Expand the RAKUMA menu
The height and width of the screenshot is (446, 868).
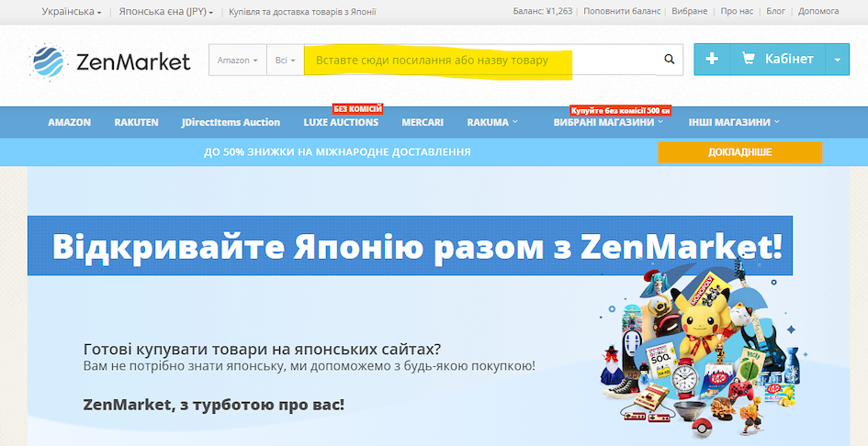(x=492, y=122)
